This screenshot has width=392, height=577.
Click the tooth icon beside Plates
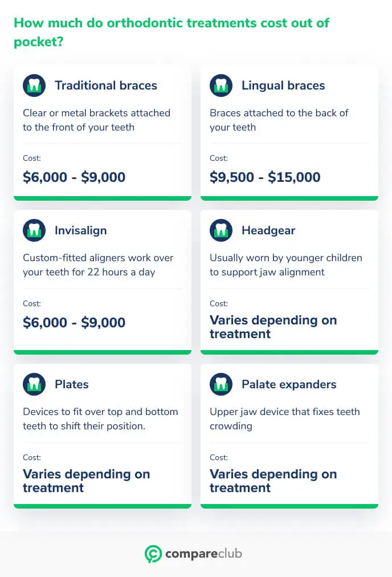coord(34,384)
